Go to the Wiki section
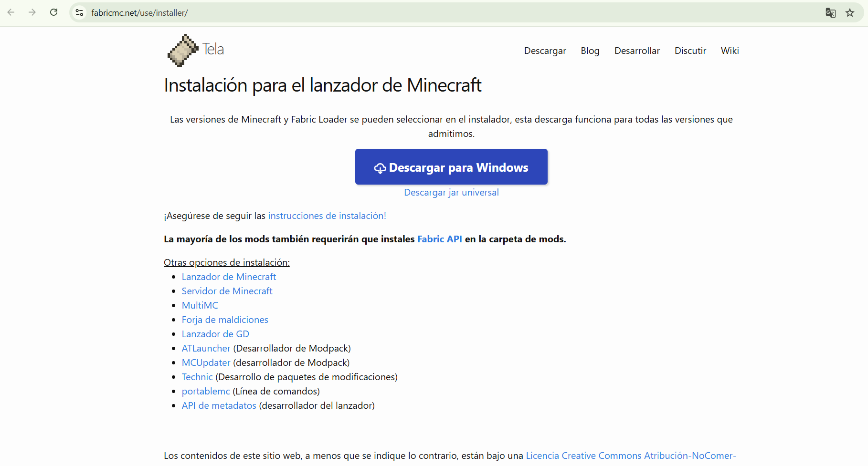 point(730,51)
